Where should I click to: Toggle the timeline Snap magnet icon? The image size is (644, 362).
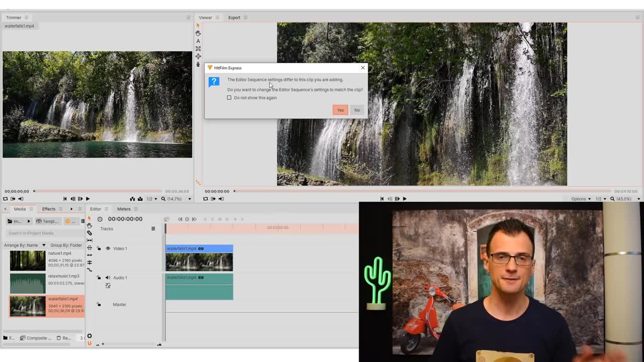[90, 343]
